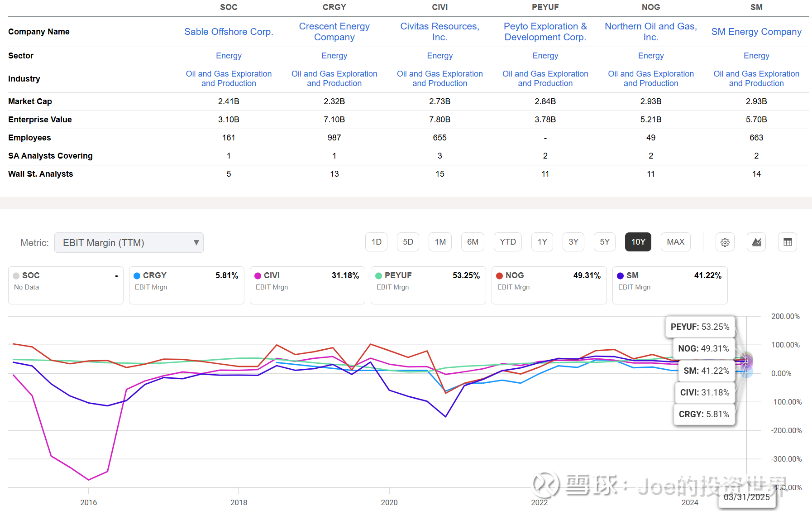Click Energy sector link under SOC
This screenshot has height=511, width=812.
coord(229,56)
